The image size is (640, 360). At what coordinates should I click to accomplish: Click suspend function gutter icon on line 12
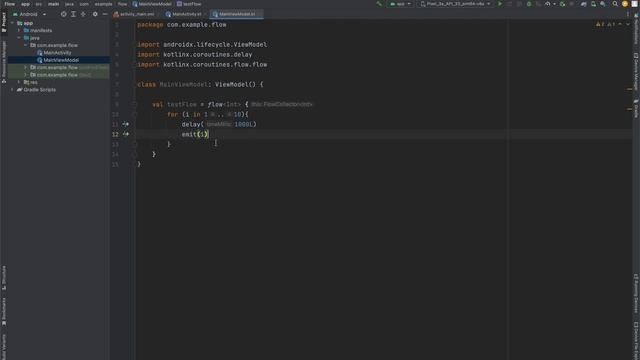[x=126, y=134]
